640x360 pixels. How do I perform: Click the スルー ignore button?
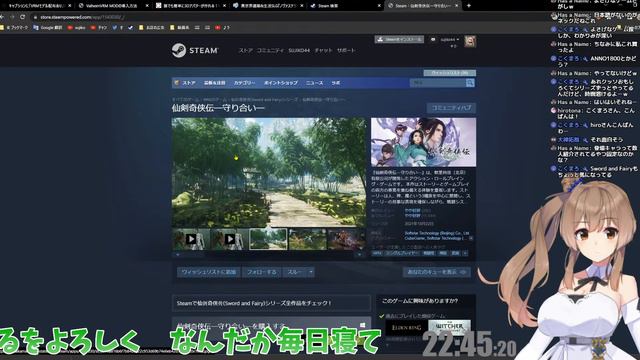coord(294,272)
